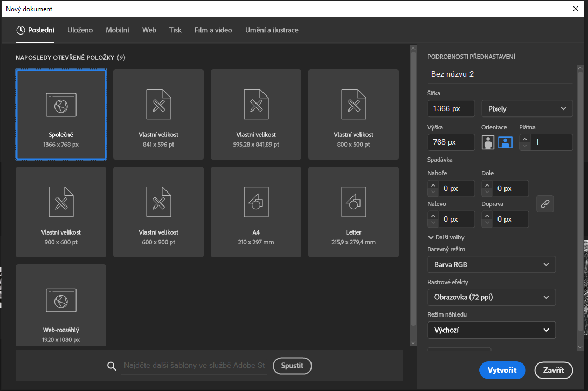Expand the Rastrové efekty dropdown
This screenshot has width=588, height=391.
point(492,297)
